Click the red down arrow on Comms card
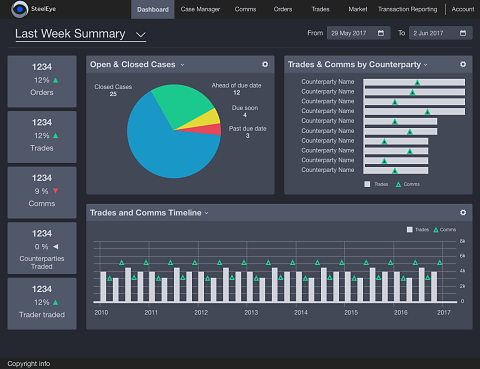The height and width of the screenshot is (369, 480). [x=56, y=191]
